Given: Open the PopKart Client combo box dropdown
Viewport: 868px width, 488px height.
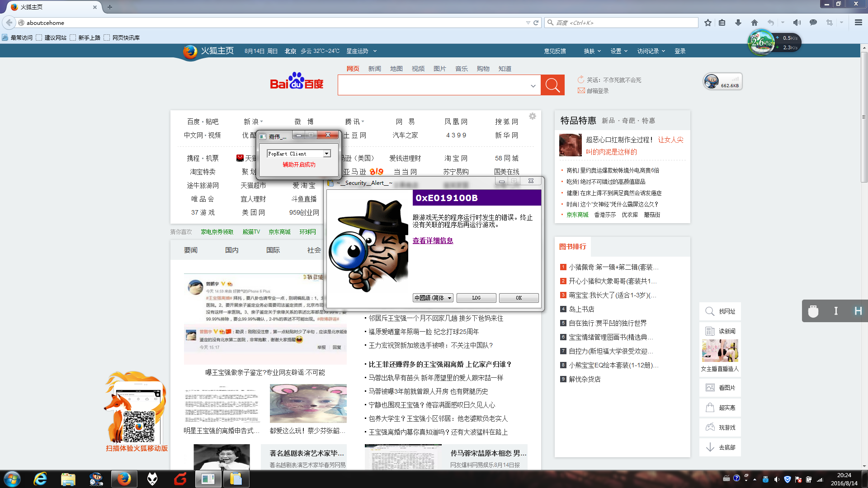Looking at the screenshot, I should point(326,154).
